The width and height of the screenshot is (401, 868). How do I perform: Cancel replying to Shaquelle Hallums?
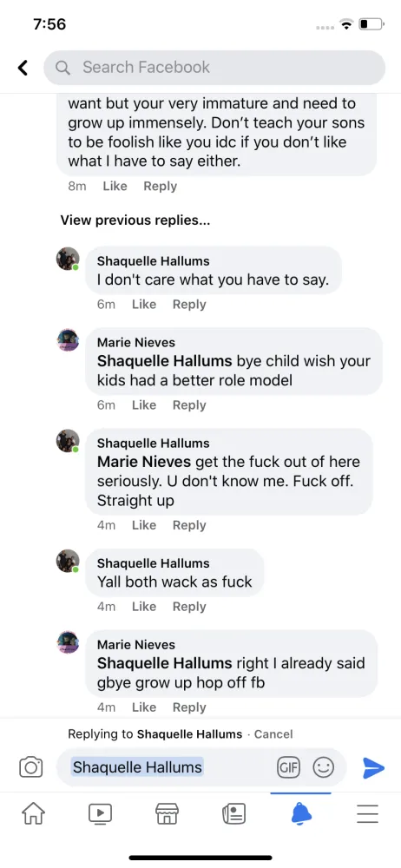pyautogui.click(x=273, y=734)
